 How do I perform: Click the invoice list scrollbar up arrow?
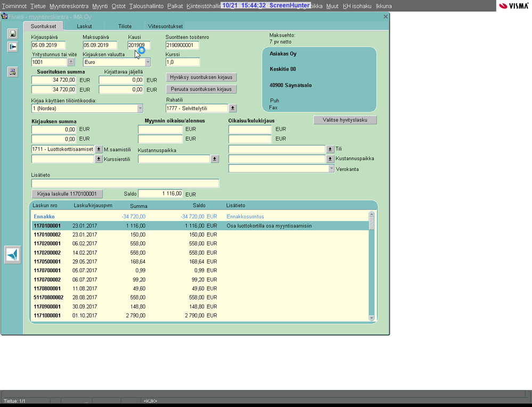pyautogui.click(x=372, y=214)
